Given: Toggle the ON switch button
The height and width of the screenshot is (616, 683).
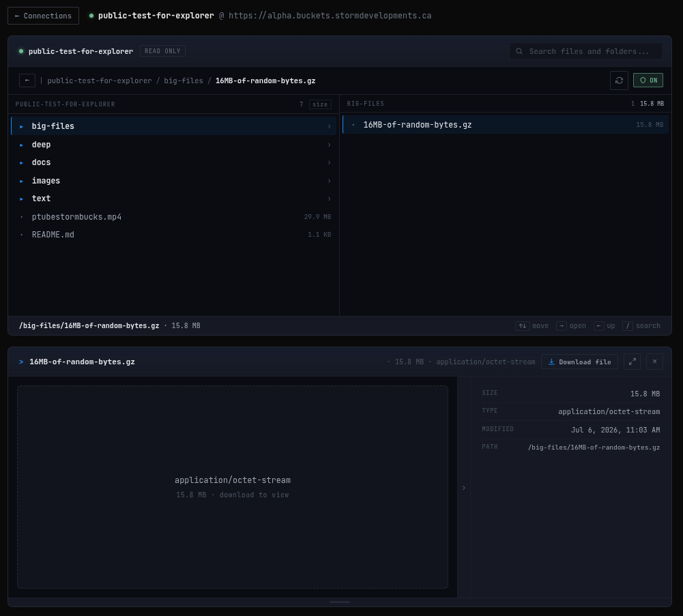Looking at the screenshot, I should click(648, 80).
